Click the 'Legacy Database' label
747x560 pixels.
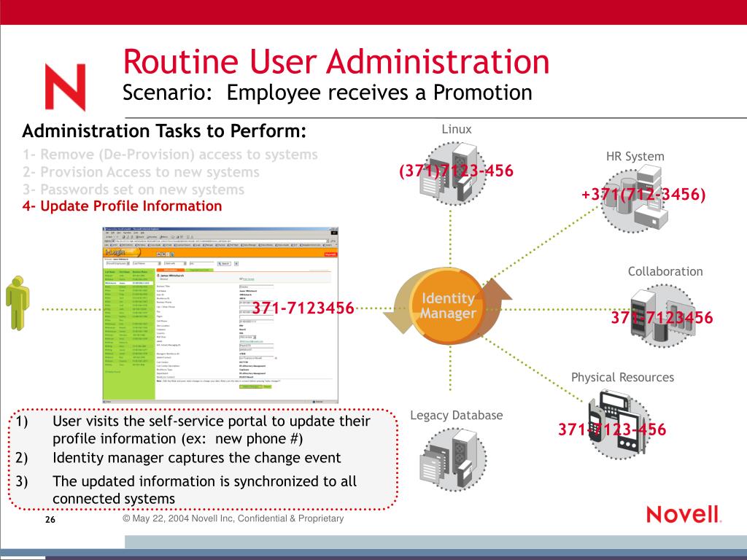[x=457, y=415]
